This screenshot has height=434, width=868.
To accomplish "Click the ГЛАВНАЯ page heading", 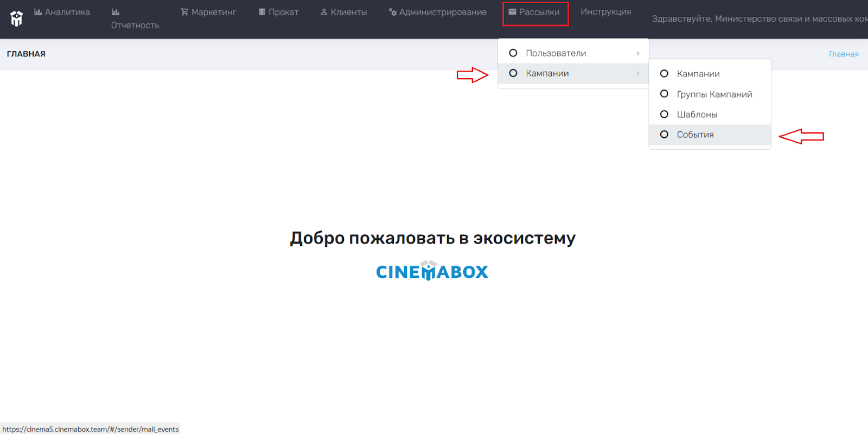I will coord(26,54).
